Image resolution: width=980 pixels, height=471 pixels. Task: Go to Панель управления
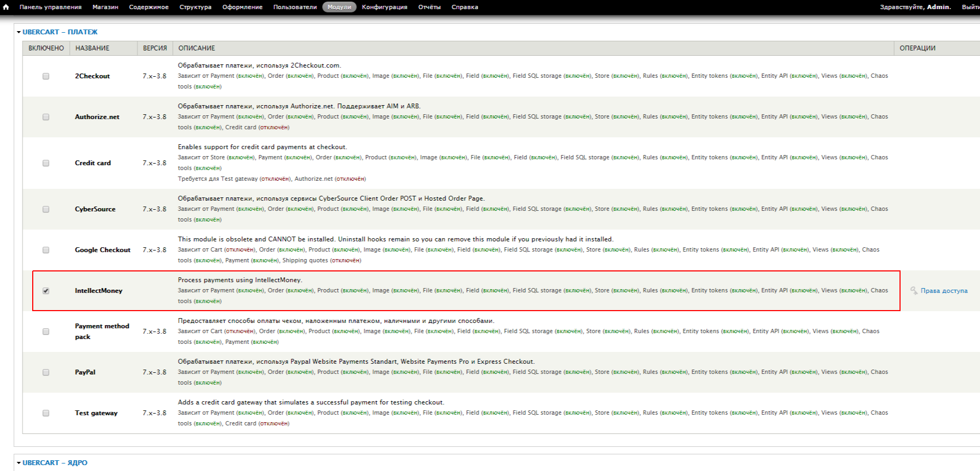click(50, 7)
